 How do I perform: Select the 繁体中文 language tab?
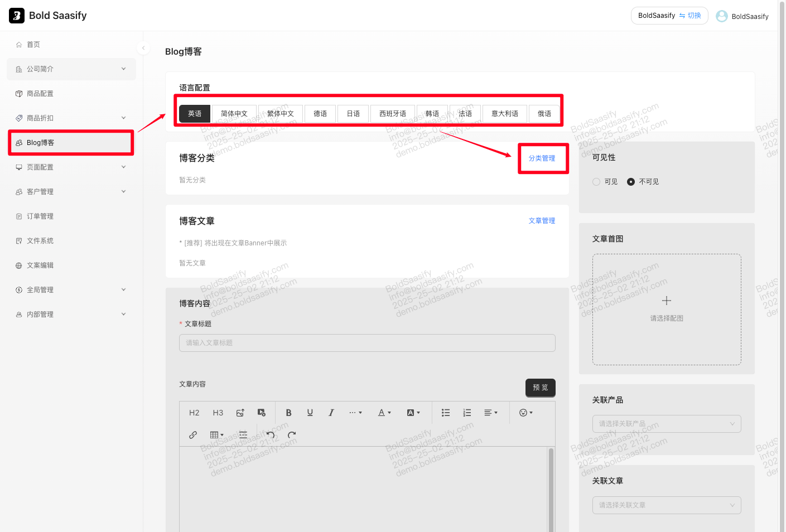[x=281, y=114]
